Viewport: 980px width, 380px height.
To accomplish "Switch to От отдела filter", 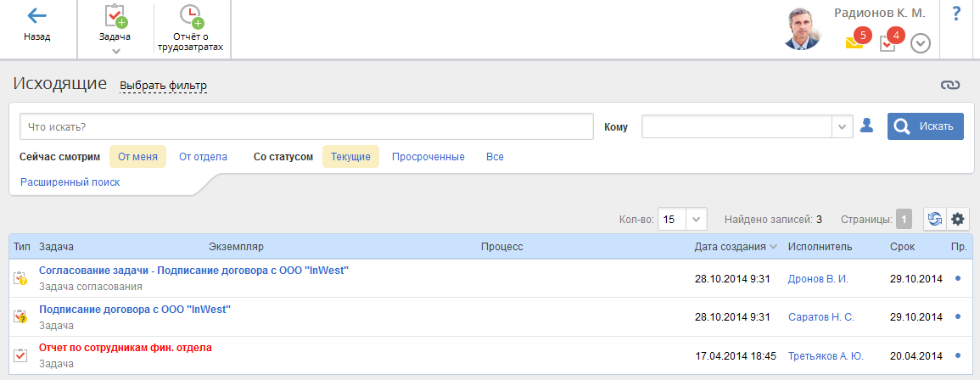I will point(203,157).
